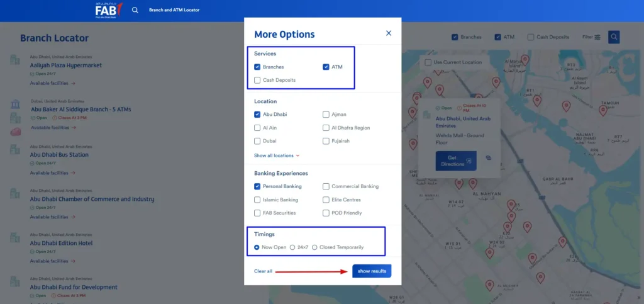Select 24×7 timing
644x304 pixels.
tap(292, 247)
